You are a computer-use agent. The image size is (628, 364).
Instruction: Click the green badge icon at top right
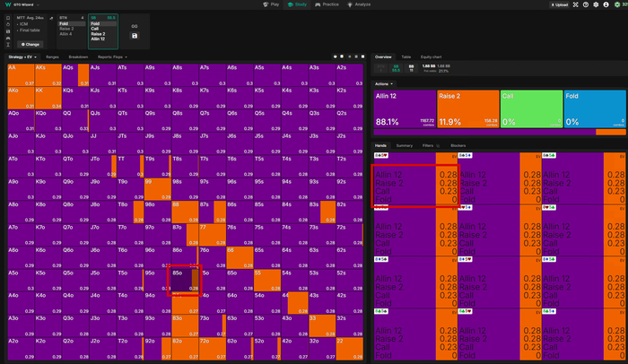pos(617,4)
